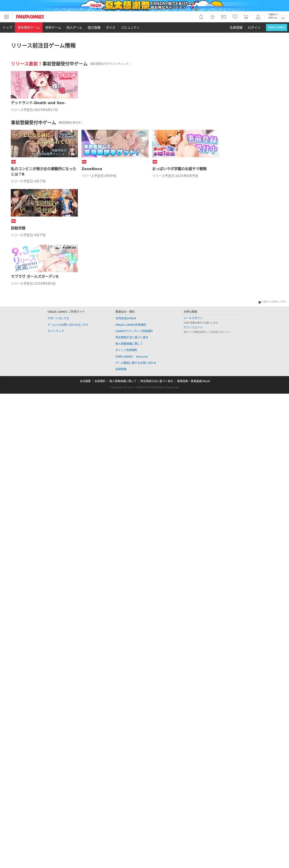The image size is (289, 868).
Task: Open デッドランド-Death and Sex- title link
Action: pos(38,103)
